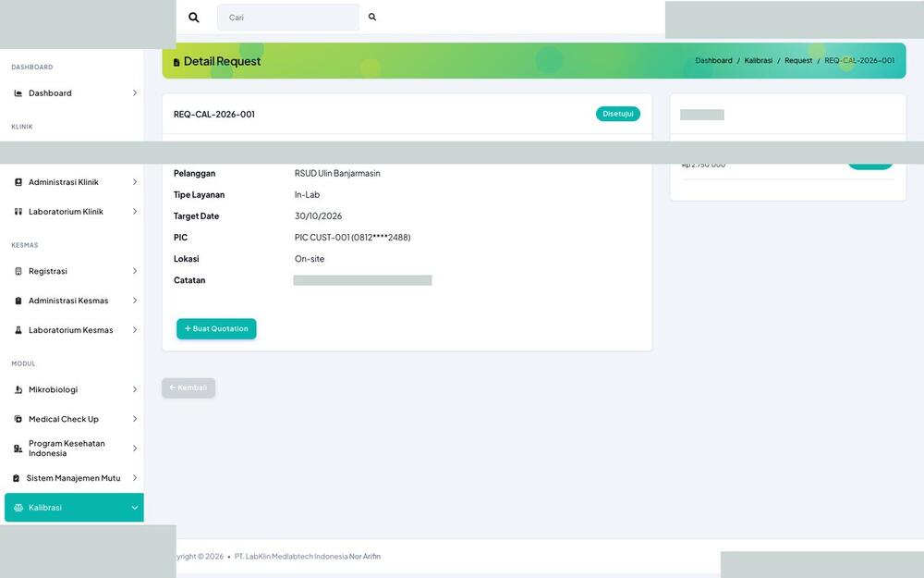Expand the Medical Check Up chevron
The height and width of the screenshot is (578, 924).
pyautogui.click(x=134, y=419)
